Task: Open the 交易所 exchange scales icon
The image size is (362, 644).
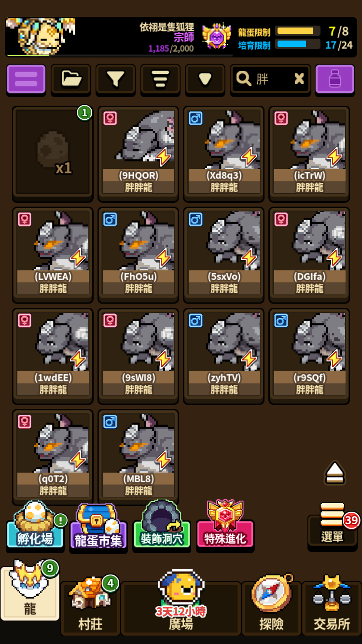Action: (x=332, y=606)
